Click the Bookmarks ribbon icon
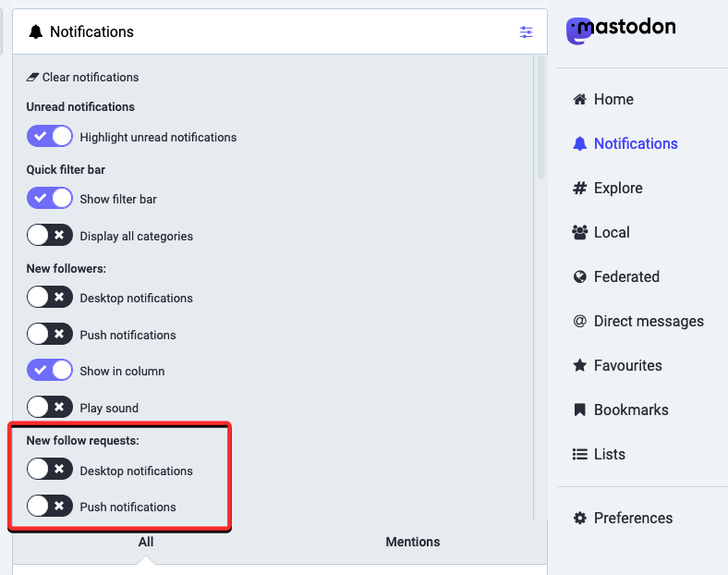The image size is (728, 575). tap(580, 410)
